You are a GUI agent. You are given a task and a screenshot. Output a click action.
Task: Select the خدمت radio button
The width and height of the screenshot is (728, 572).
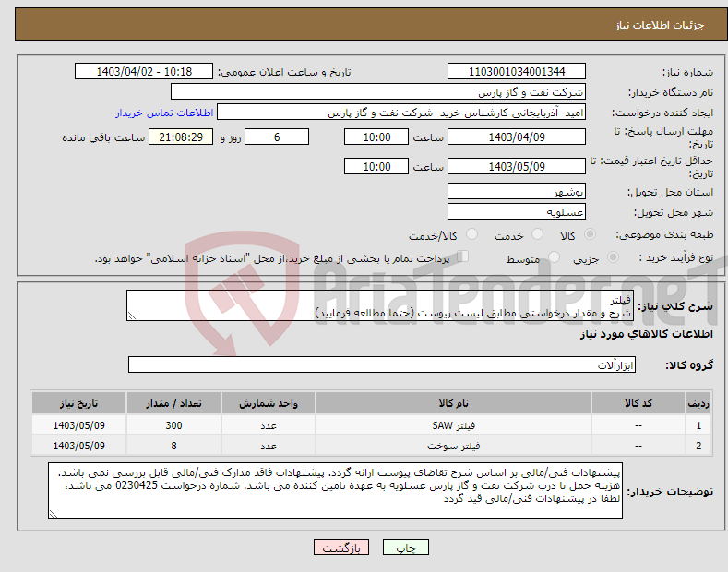pos(537,234)
